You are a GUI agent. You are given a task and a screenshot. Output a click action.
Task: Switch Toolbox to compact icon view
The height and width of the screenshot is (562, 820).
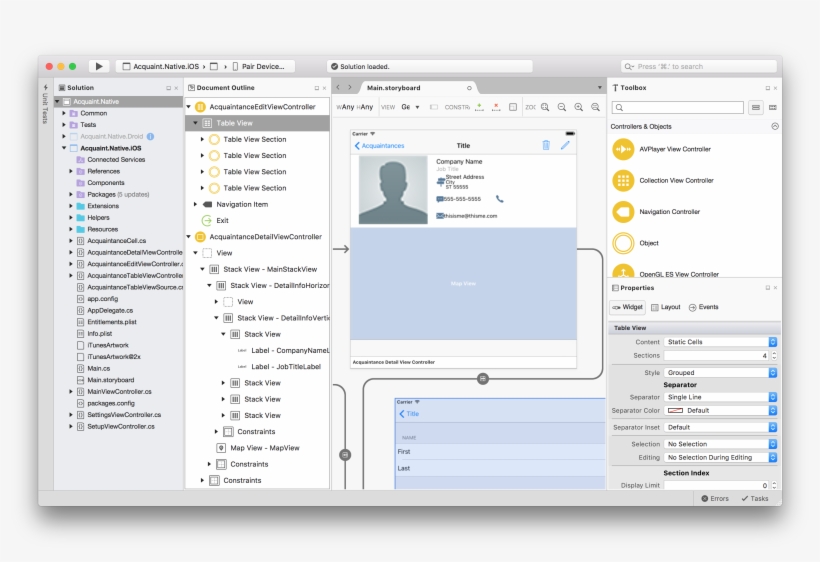click(772, 107)
